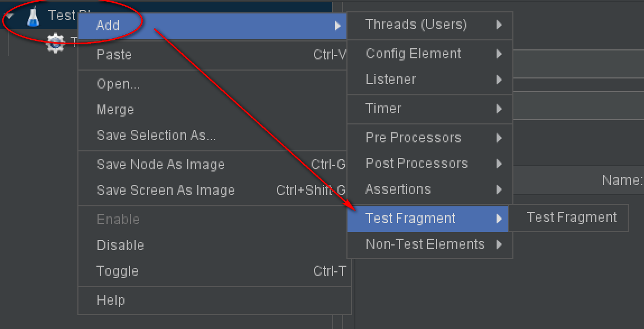644x329 pixels.
Task: Open the Pre Processors submenu
Action: [x=429, y=137]
